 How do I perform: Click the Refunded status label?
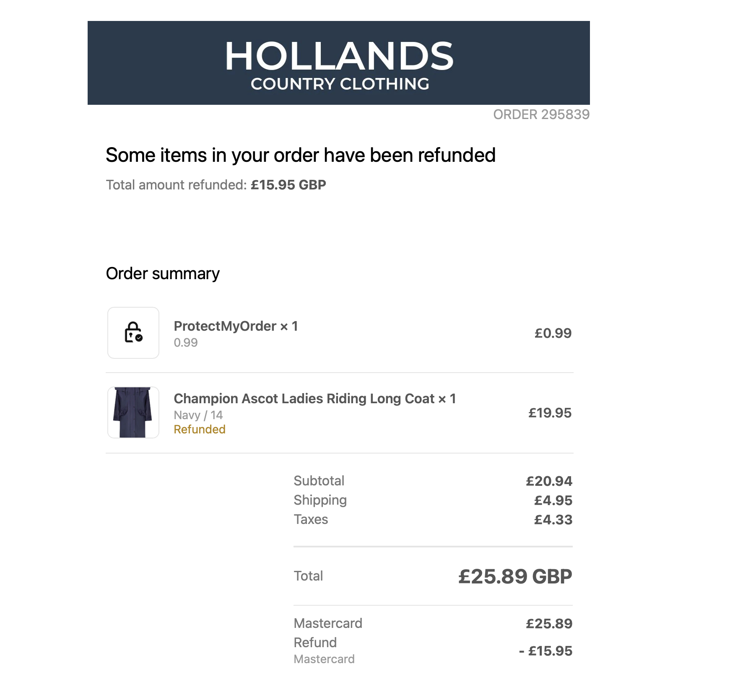[x=200, y=430]
